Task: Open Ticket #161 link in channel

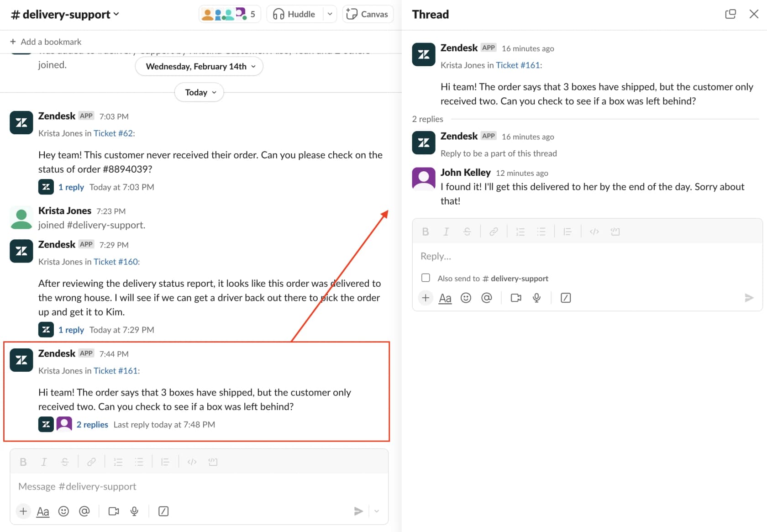Action: pos(116,371)
